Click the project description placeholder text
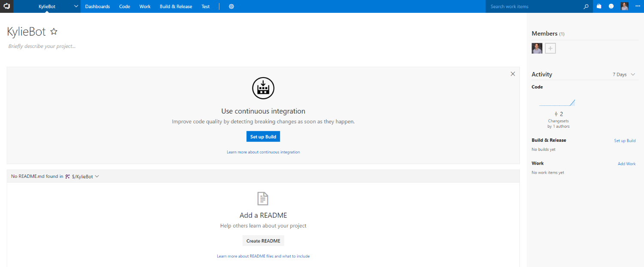Image resolution: width=644 pixels, height=267 pixels. (x=42, y=46)
